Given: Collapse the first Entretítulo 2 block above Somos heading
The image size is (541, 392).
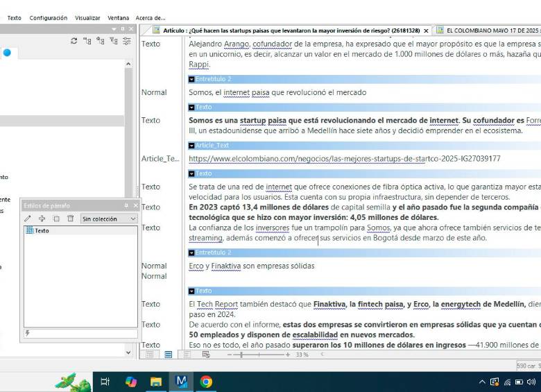Looking at the screenshot, I should coord(191,79).
